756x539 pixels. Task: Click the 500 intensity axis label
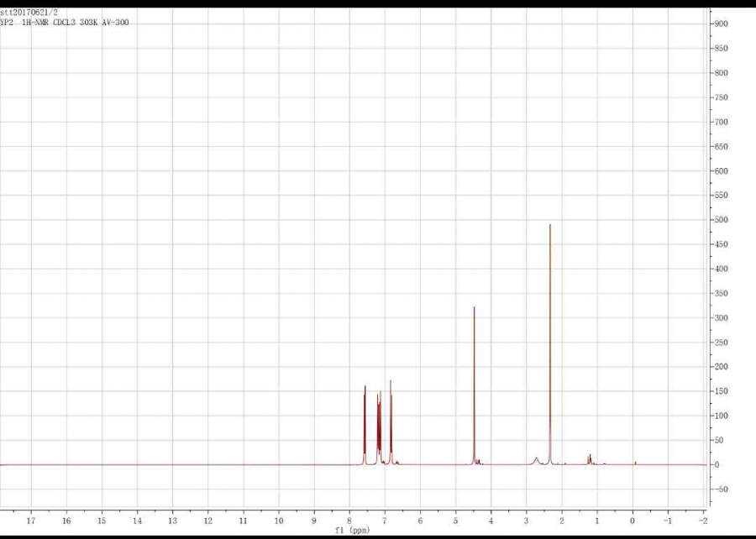pos(722,220)
